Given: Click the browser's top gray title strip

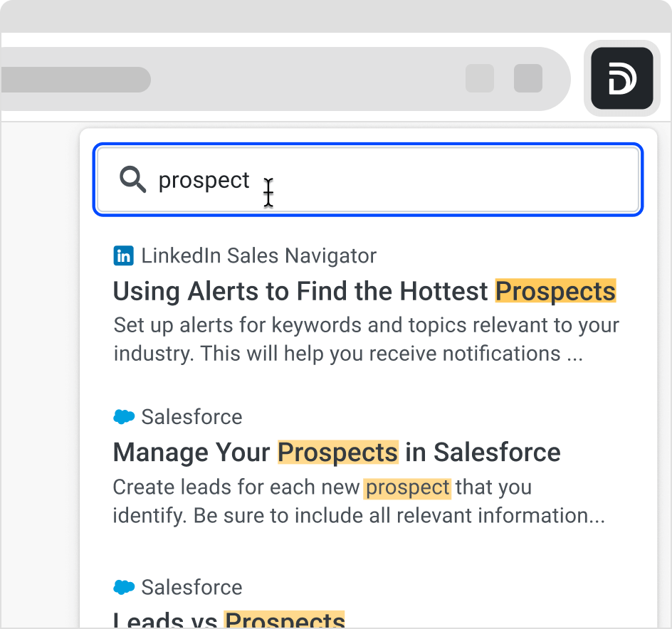Looking at the screenshot, I should pos(336,16).
